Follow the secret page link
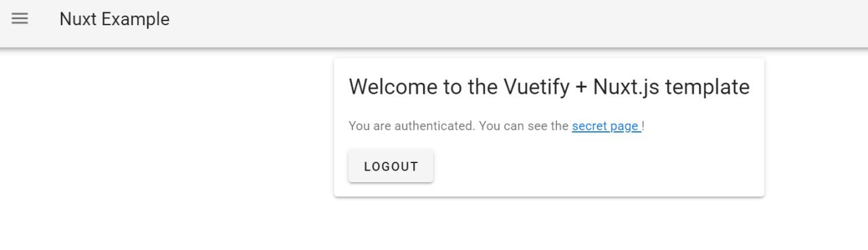The height and width of the screenshot is (250, 868). [x=605, y=126]
